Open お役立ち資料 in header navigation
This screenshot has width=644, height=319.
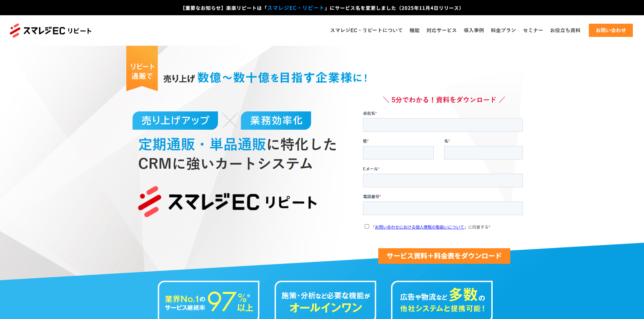tap(565, 30)
